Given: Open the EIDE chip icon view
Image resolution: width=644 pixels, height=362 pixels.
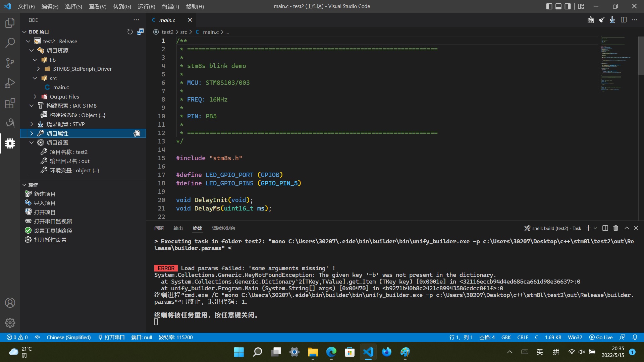Looking at the screenshot, I should [x=10, y=143].
